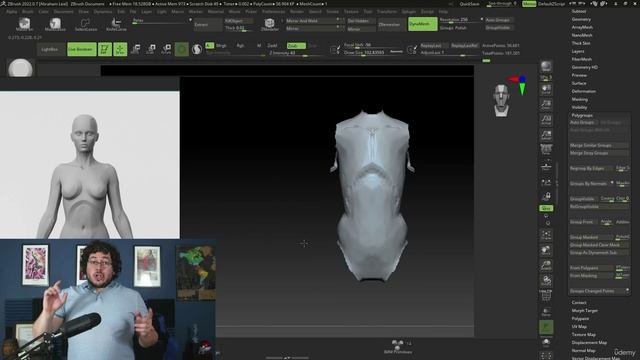
Task: Click the BPR render sphere icon
Action: click(546, 67)
